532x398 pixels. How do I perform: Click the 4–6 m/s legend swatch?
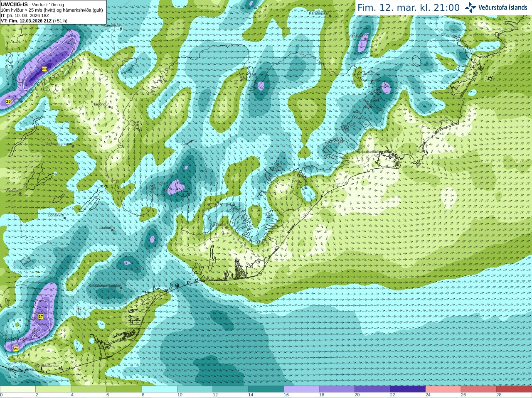(89, 389)
